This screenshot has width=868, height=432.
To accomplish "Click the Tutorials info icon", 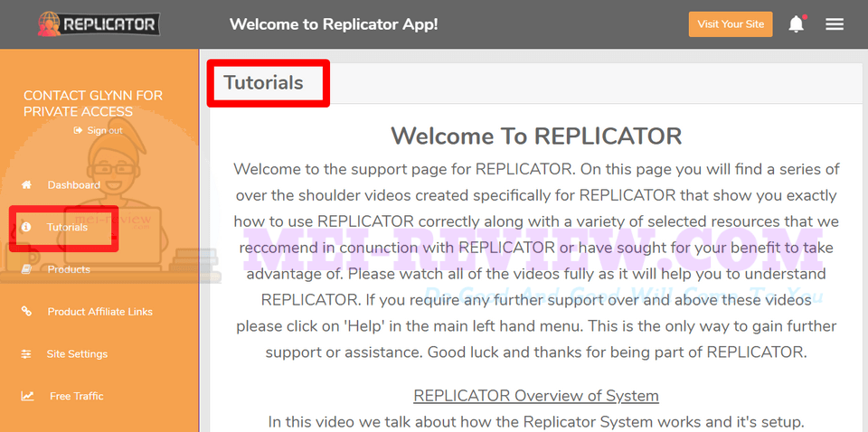I will pyautogui.click(x=25, y=227).
